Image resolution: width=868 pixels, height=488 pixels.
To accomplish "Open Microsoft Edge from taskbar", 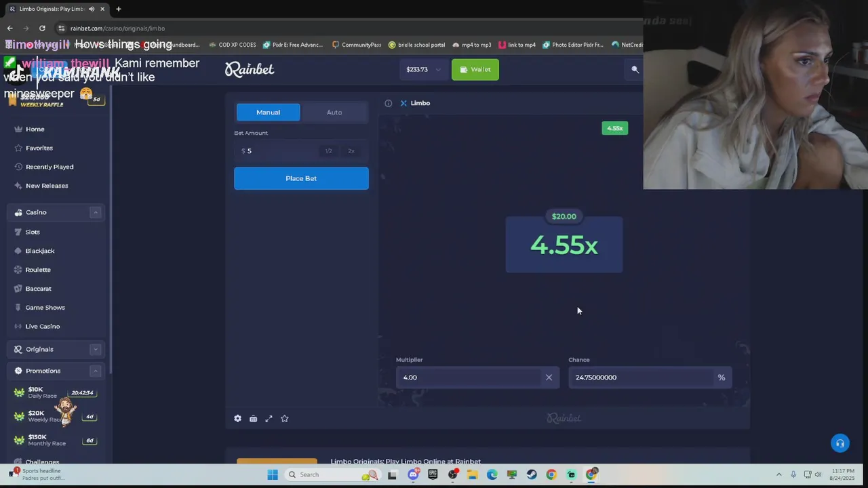I will pos(492,474).
